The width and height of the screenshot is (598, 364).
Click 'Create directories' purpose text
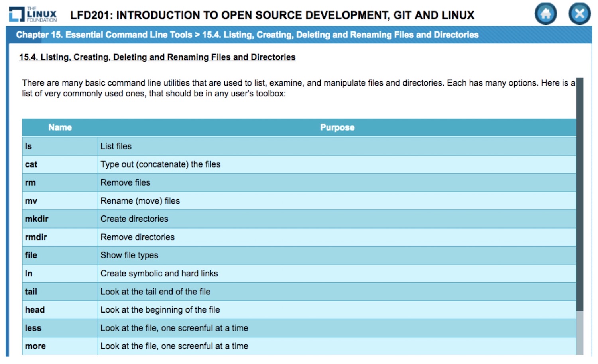(134, 219)
